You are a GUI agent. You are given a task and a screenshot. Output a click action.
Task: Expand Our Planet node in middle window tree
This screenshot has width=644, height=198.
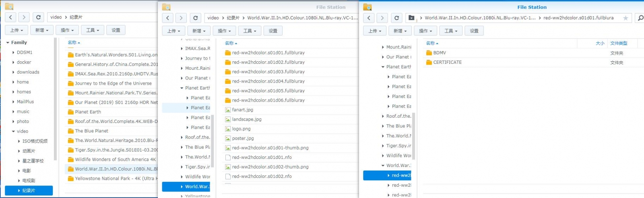[x=182, y=78]
